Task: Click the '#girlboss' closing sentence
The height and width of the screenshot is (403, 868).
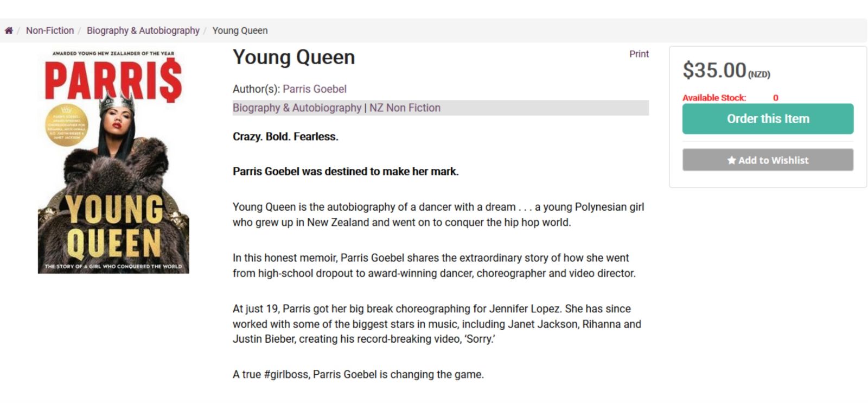Action: coord(358,374)
